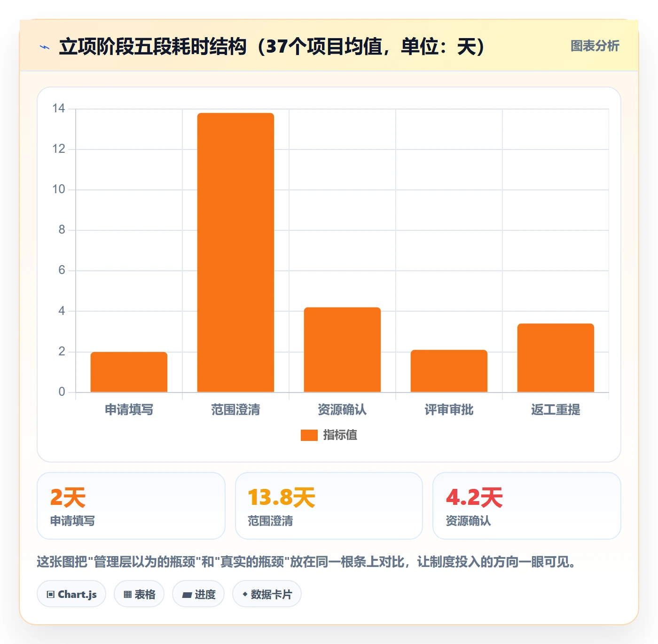Image resolution: width=658 pixels, height=644 pixels.
Task: Click the 返工重提 x-axis label
Action: [x=556, y=410]
